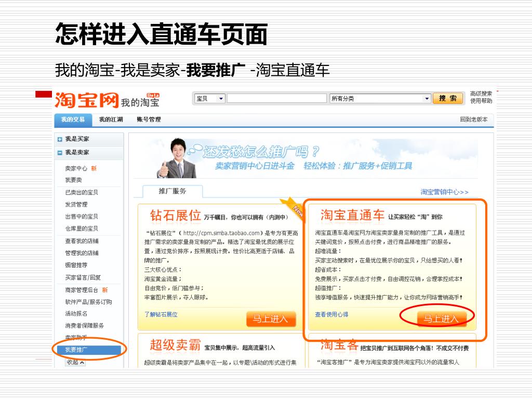Select 我要推广 in sidebar
The height and width of the screenshot is (399, 532).
tap(88, 350)
